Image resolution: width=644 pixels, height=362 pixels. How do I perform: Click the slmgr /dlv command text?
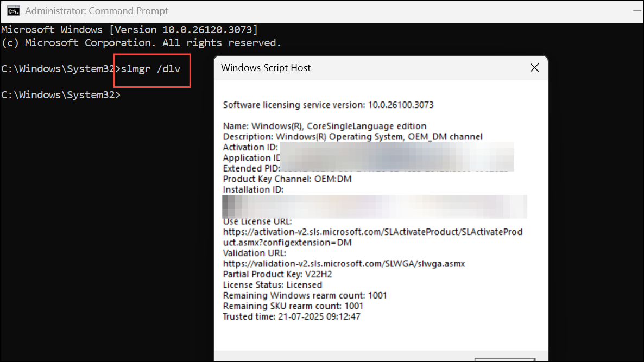pyautogui.click(x=151, y=69)
